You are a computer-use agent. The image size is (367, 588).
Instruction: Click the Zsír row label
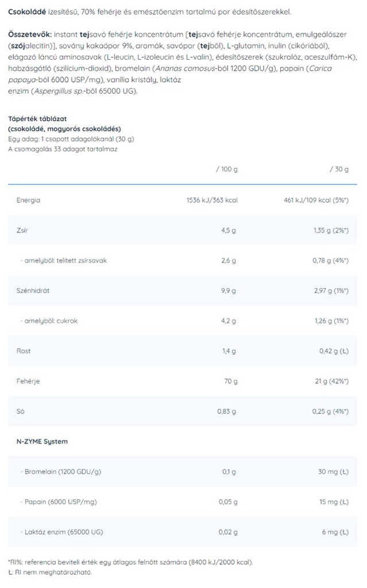click(23, 230)
